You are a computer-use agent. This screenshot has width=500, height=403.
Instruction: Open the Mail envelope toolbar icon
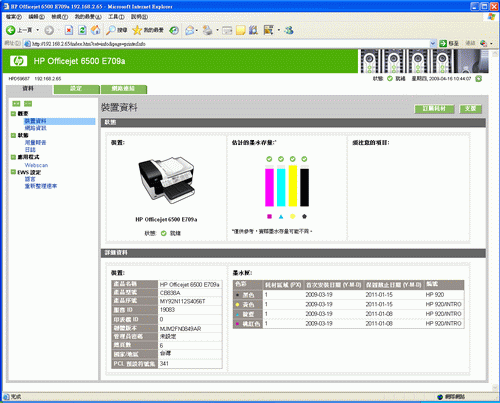[189, 30]
